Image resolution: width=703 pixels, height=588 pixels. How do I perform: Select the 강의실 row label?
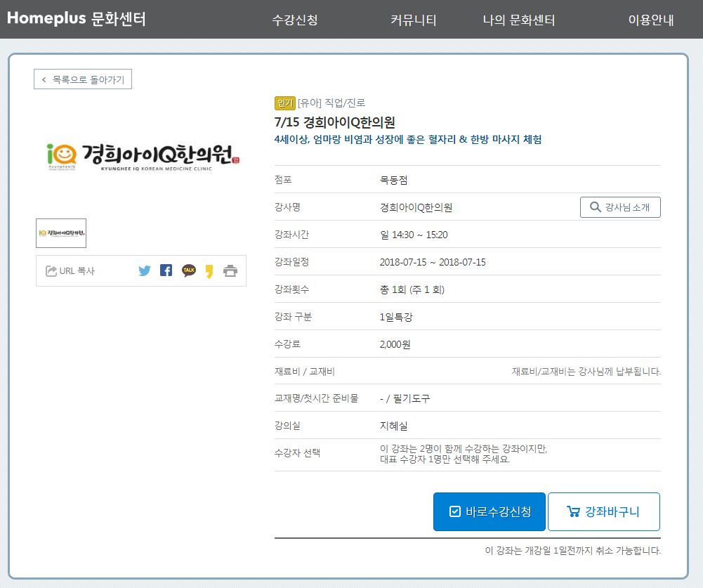click(287, 425)
